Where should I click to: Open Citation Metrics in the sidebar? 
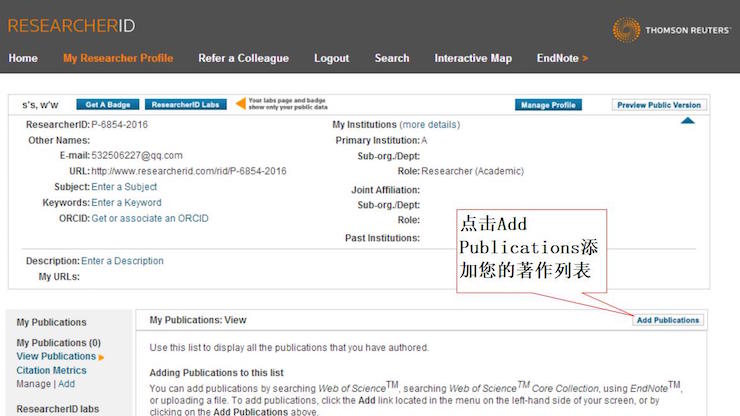51,370
